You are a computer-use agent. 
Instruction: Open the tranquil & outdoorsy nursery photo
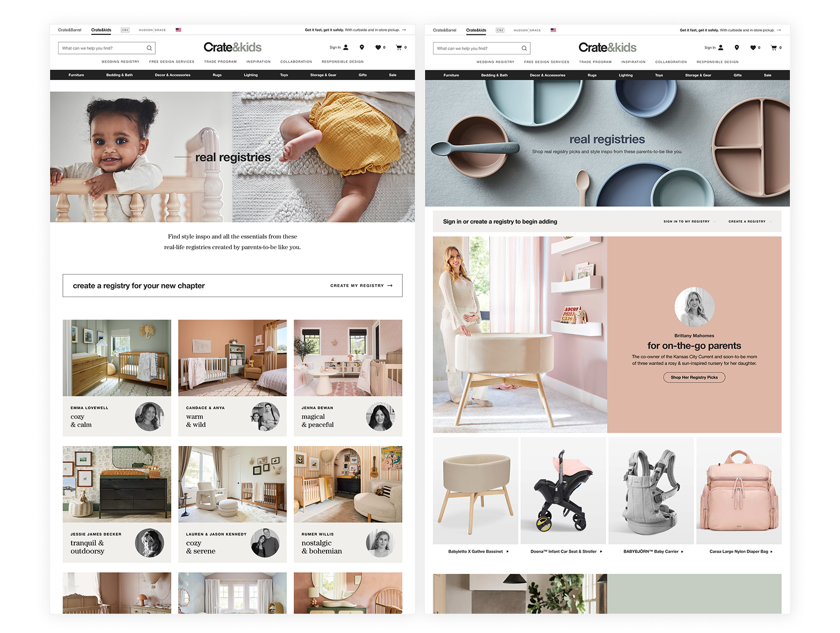click(117, 484)
